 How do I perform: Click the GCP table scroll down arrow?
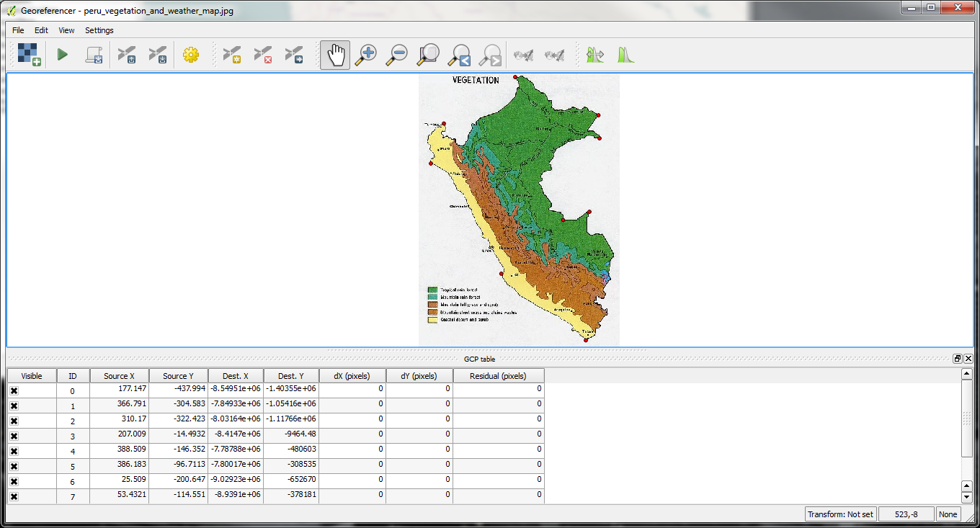point(967,497)
